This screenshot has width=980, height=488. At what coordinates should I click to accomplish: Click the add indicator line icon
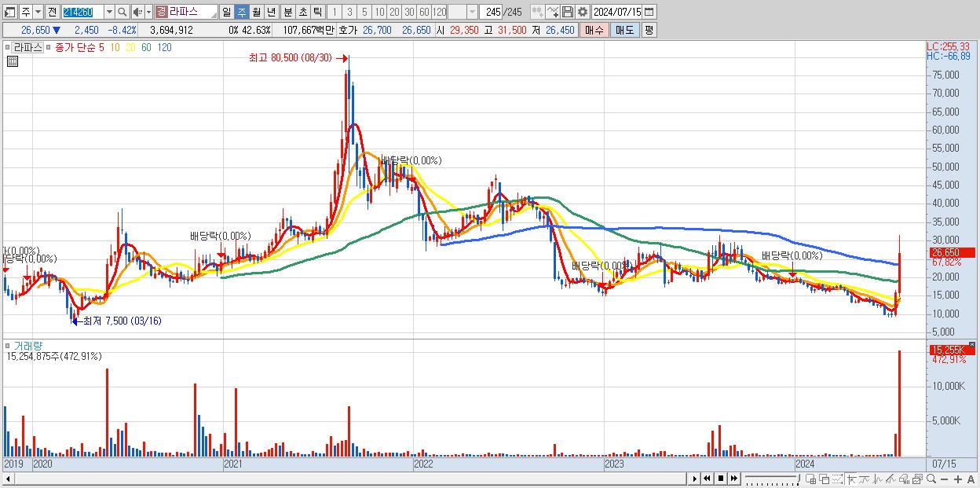click(x=553, y=12)
